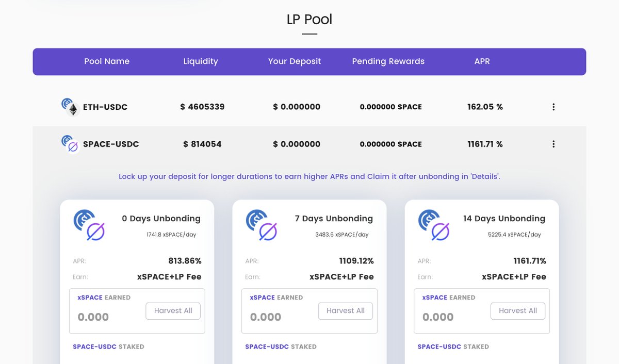Viewport: 619px width, 364px height.
Task: Click SPACE-USDC deposit $ 0.000000
Action: (297, 144)
